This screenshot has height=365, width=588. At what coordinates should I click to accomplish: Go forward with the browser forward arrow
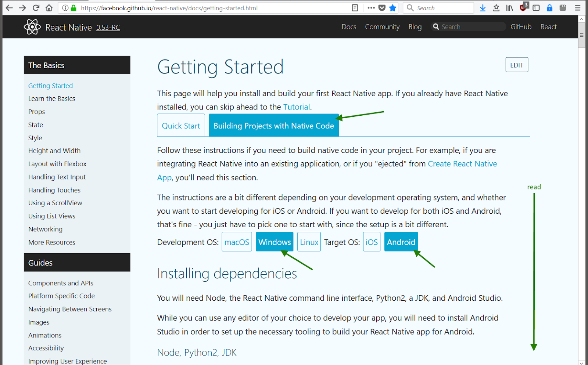click(x=22, y=8)
